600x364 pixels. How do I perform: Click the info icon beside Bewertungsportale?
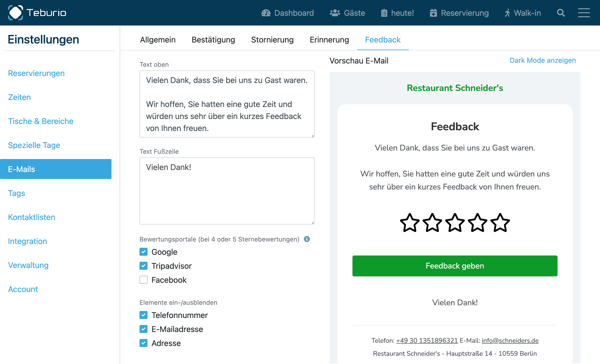pos(307,239)
